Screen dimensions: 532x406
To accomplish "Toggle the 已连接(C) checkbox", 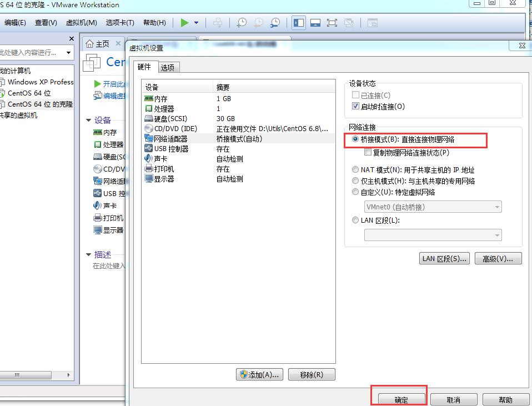I will coord(355,95).
